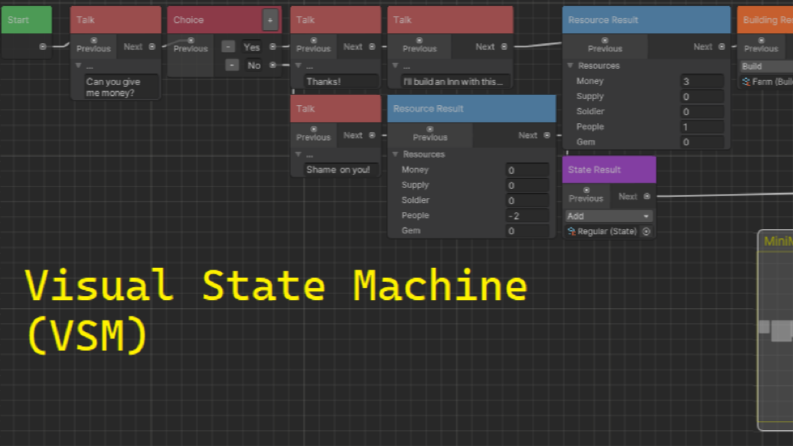Click the Building Result node's Previous port

click(761, 40)
